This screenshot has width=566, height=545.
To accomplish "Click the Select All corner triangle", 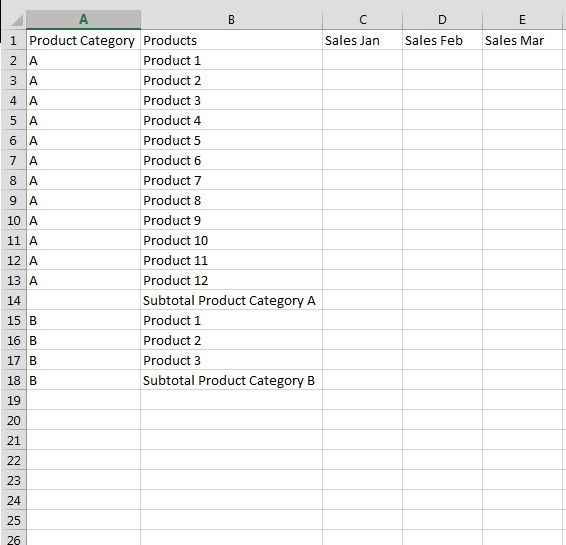I will pos(17,20).
